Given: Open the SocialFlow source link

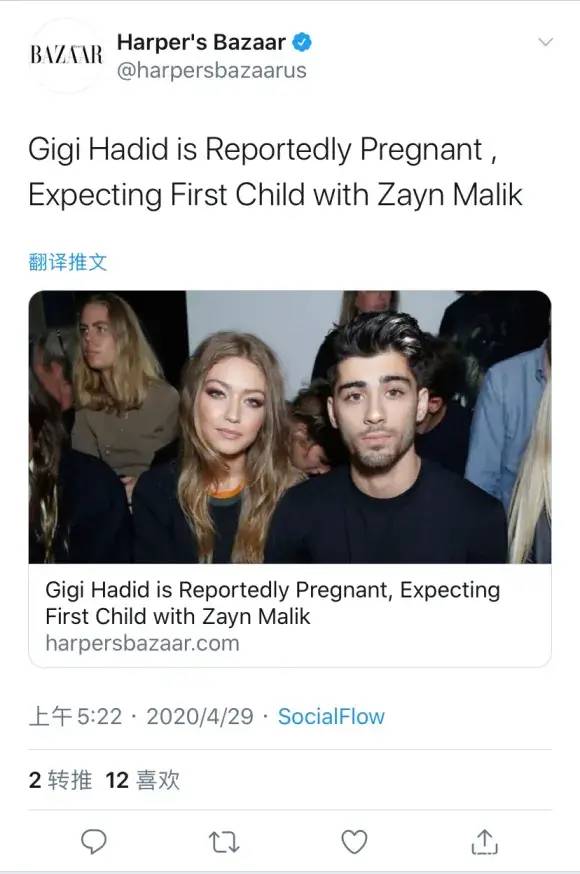Looking at the screenshot, I should click(x=331, y=716).
